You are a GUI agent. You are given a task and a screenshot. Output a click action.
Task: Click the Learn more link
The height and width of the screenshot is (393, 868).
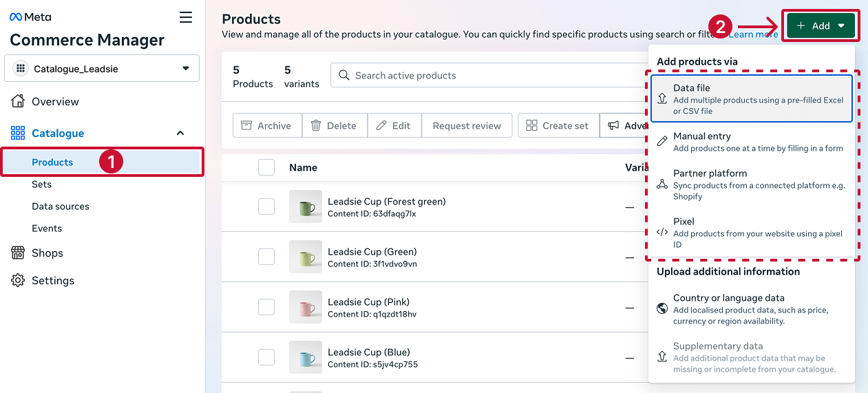click(x=754, y=34)
